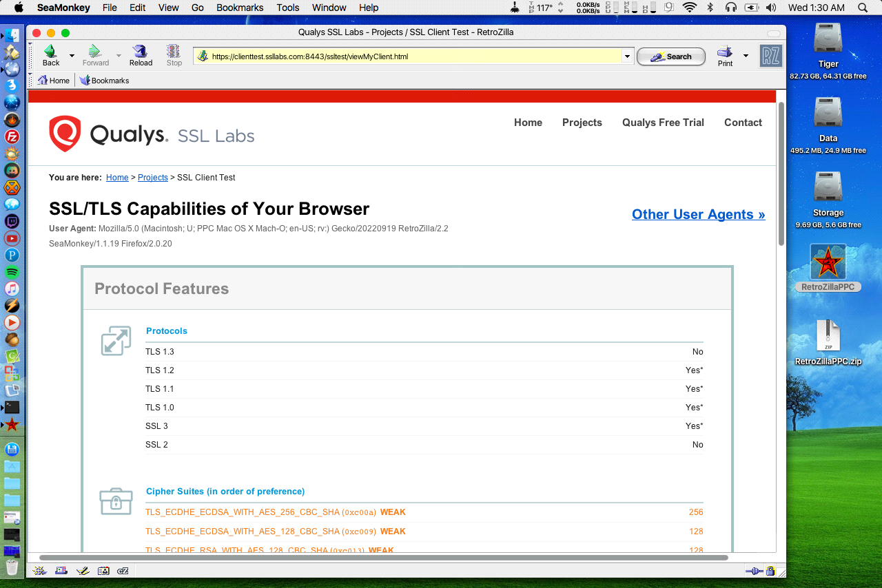This screenshot has width=882, height=588.
Task: Open Finder from the Dock
Action: (x=12, y=35)
